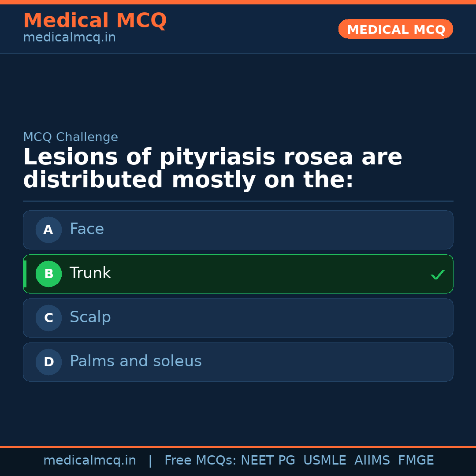Click the circular C option badge
The height and width of the screenshot is (476, 476).
48,318
